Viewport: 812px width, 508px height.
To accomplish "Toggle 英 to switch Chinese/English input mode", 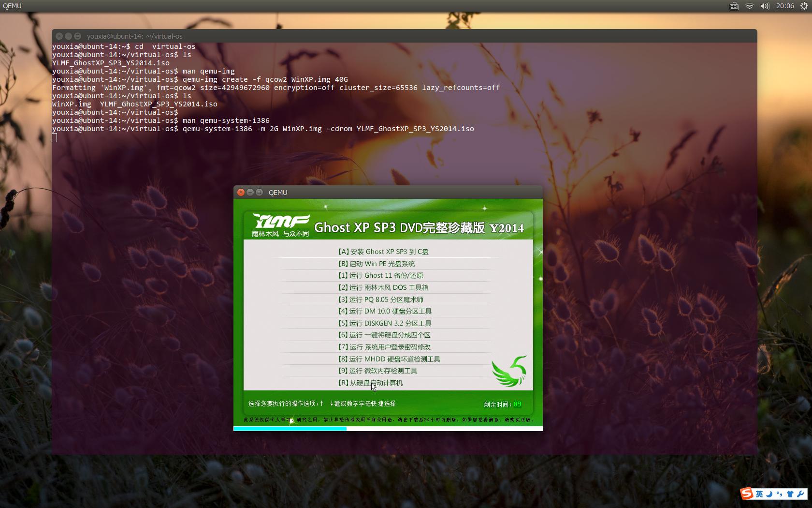I will (x=759, y=494).
